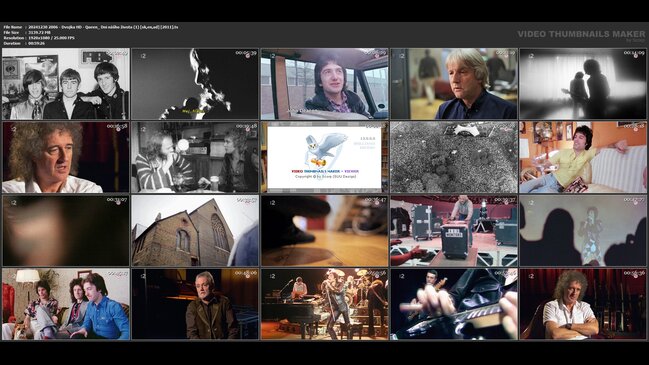Open the curly-haired man in white shirt thumbnail in the bottom row
649x365 pixels.
[x=583, y=304]
